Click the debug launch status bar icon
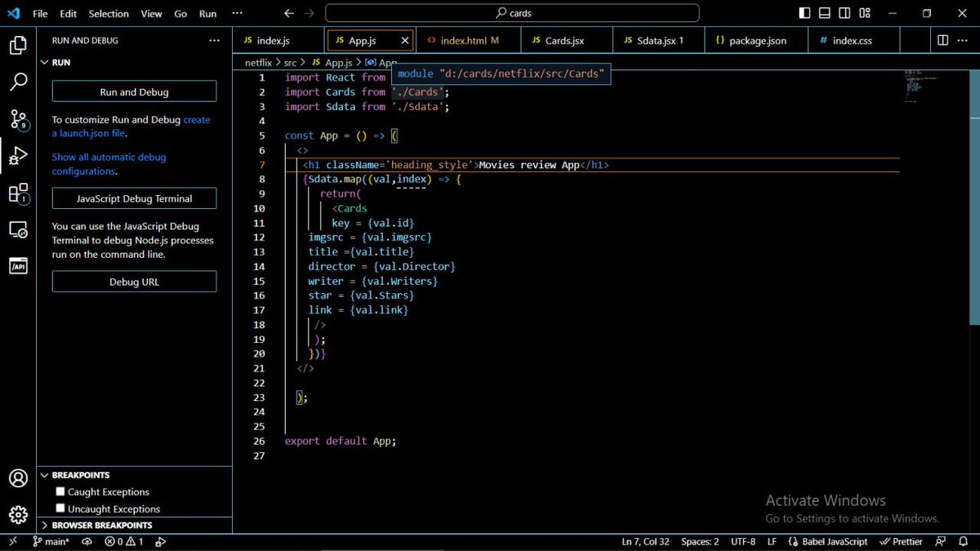The width and height of the screenshot is (980, 551). (x=161, y=541)
